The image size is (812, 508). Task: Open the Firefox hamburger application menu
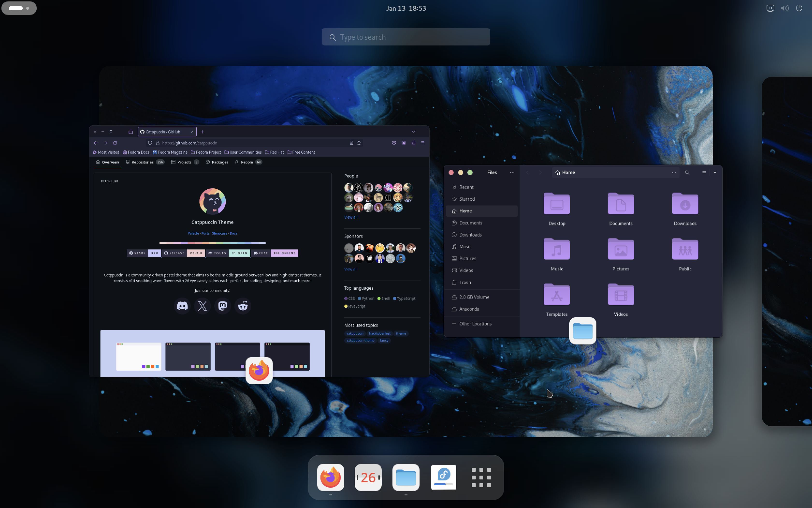423,143
